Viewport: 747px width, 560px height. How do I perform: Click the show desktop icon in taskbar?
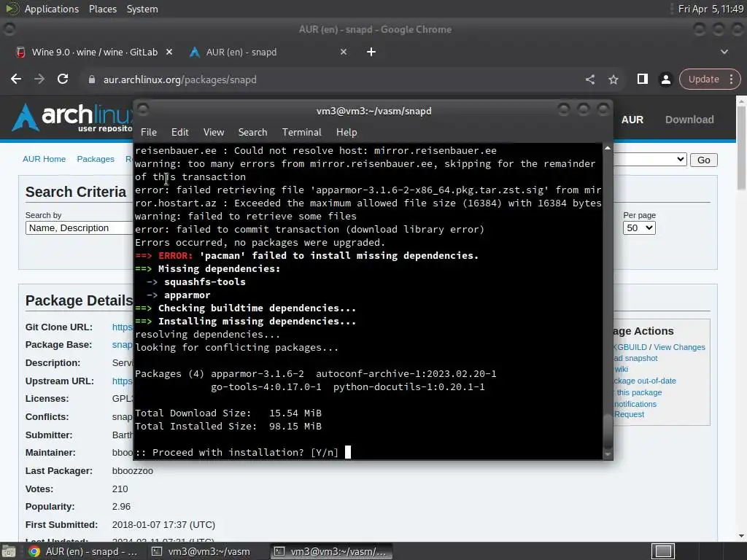[x=9, y=551]
